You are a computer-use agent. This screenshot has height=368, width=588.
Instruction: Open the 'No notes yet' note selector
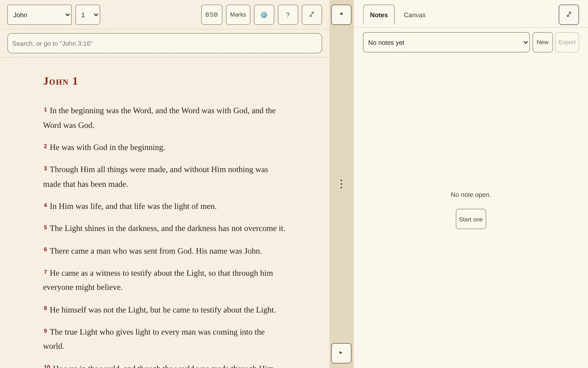click(446, 42)
